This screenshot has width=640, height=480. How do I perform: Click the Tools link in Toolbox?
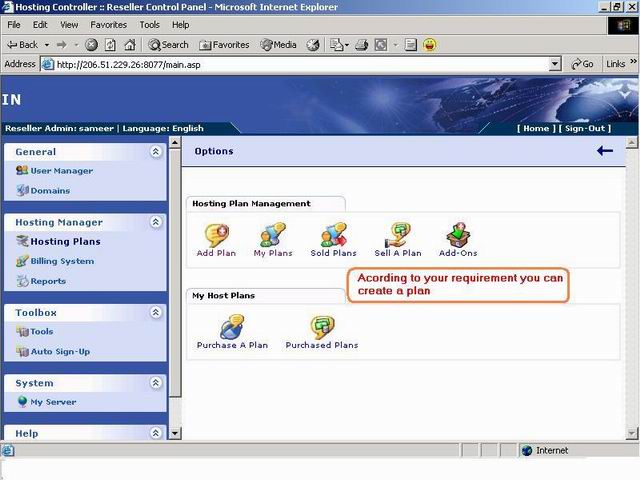pos(42,331)
